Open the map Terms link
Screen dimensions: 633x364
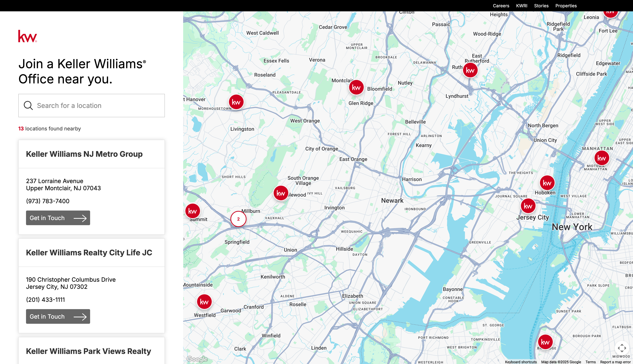pos(591,362)
